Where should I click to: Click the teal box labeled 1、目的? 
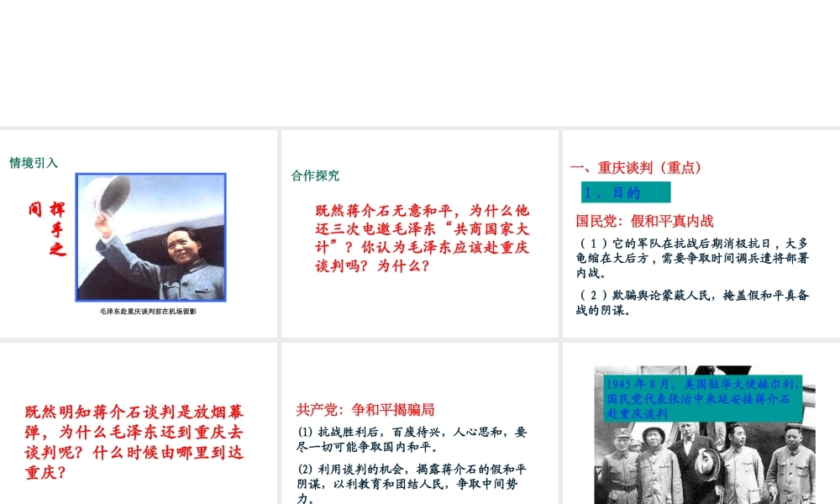pos(626,192)
